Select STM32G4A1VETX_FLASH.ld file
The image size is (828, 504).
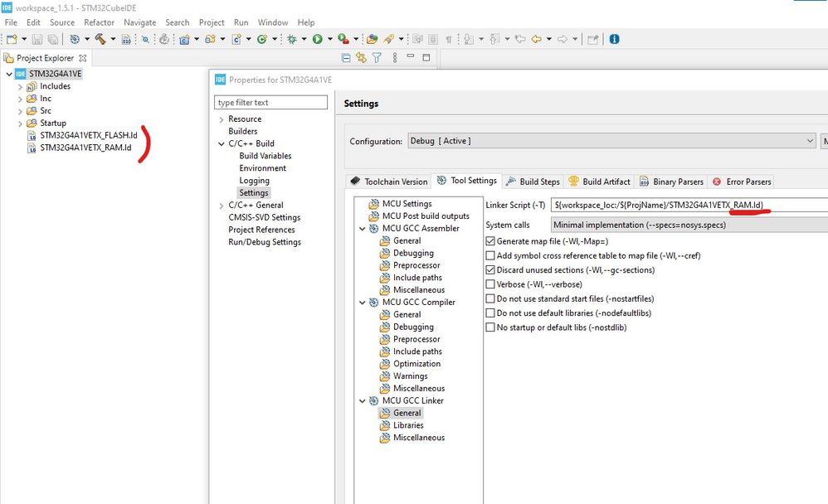click(x=88, y=135)
